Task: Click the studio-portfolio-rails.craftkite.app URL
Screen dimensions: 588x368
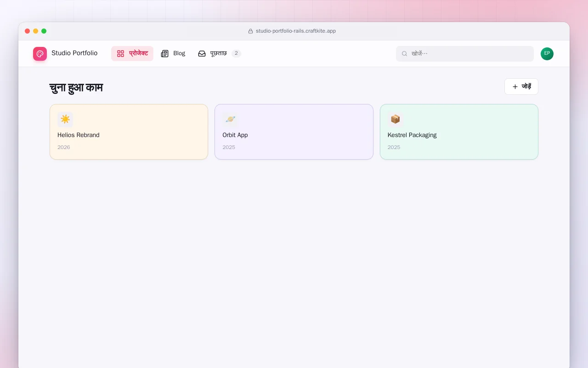Action: point(296,31)
